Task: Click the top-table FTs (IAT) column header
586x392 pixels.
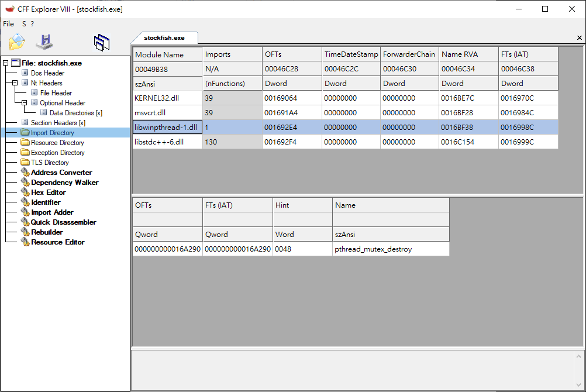Action: (528, 54)
